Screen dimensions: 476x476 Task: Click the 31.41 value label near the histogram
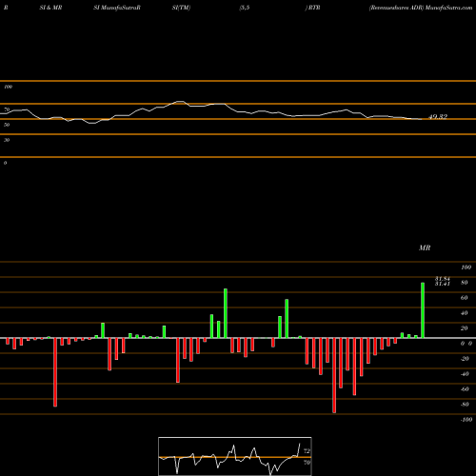443,284
